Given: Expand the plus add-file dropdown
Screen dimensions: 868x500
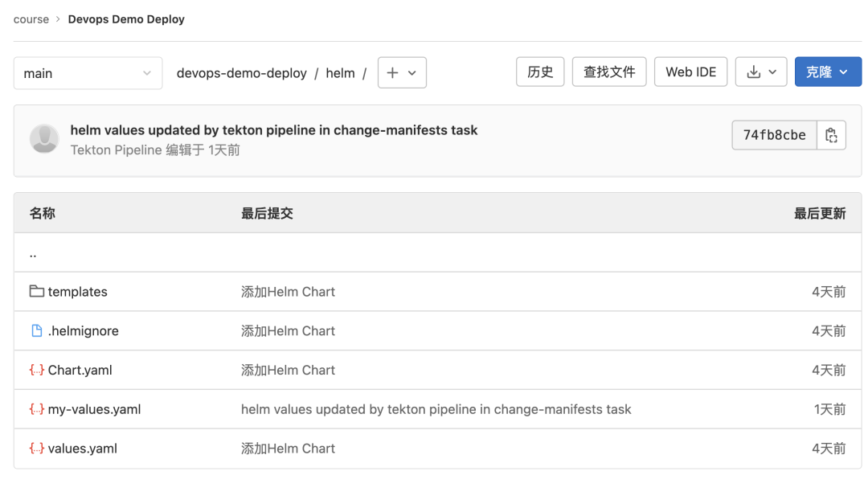Looking at the screenshot, I should click(402, 72).
